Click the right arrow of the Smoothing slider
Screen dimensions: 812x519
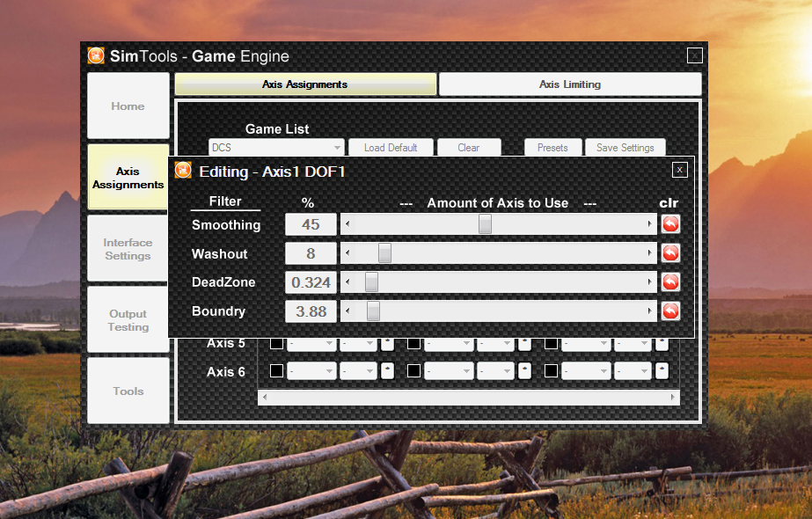coord(649,224)
